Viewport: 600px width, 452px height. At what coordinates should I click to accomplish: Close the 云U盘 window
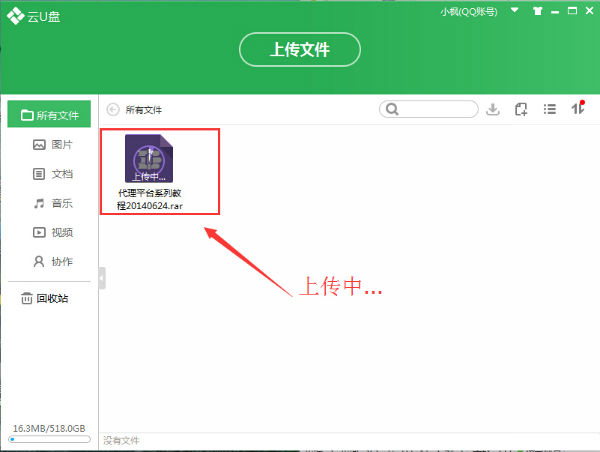click(x=590, y=11)
